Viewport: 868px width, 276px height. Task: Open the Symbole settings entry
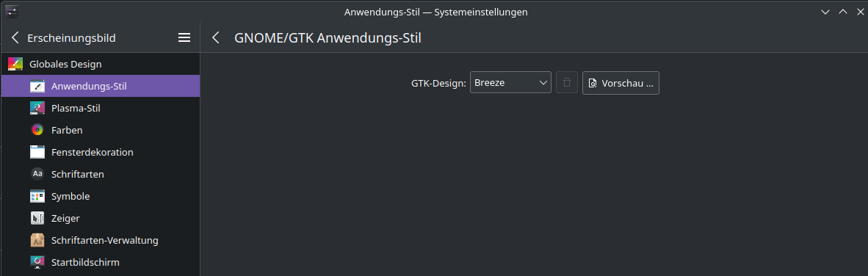coord(100,196)
